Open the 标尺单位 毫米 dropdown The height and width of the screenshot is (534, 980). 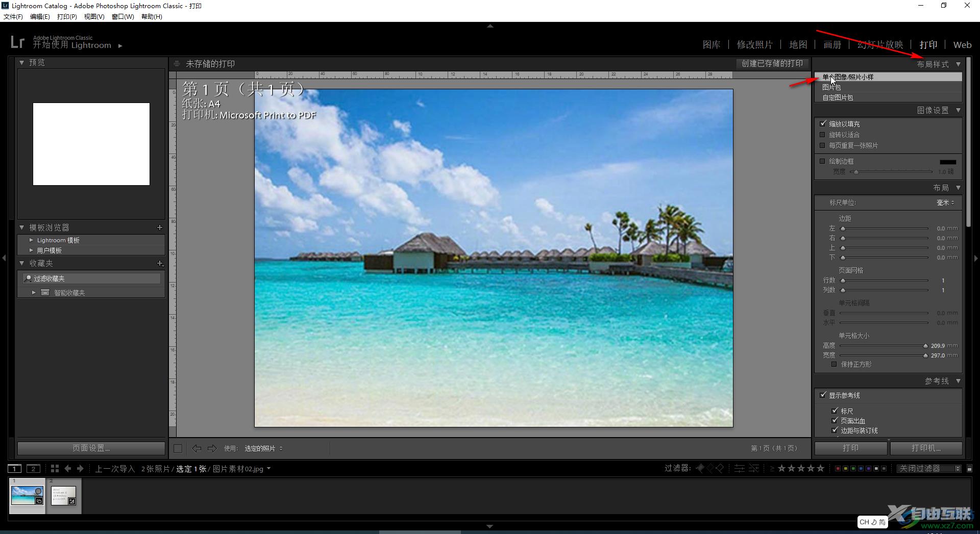[x=945, y=202]
